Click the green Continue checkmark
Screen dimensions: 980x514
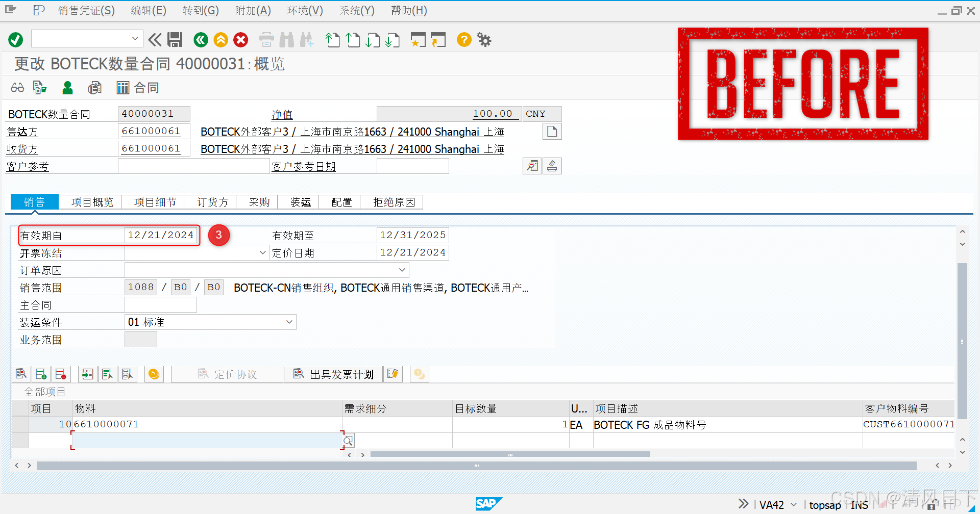click(15, 39)
